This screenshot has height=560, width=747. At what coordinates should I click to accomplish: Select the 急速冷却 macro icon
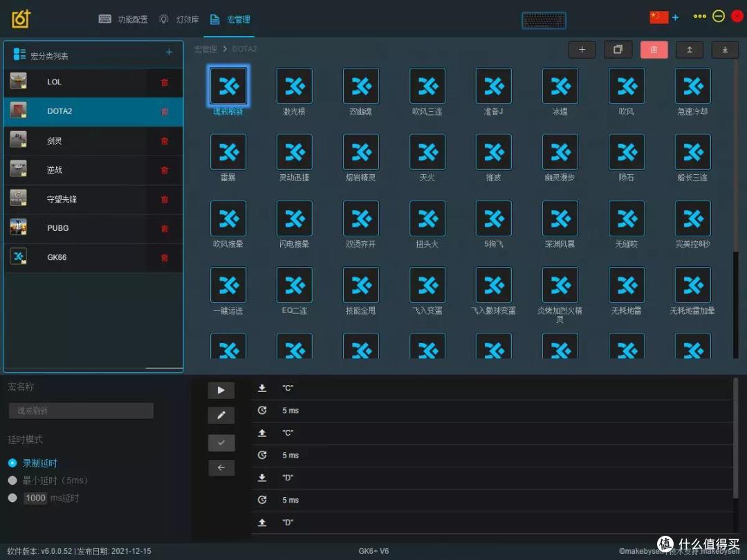coord(692,86)
